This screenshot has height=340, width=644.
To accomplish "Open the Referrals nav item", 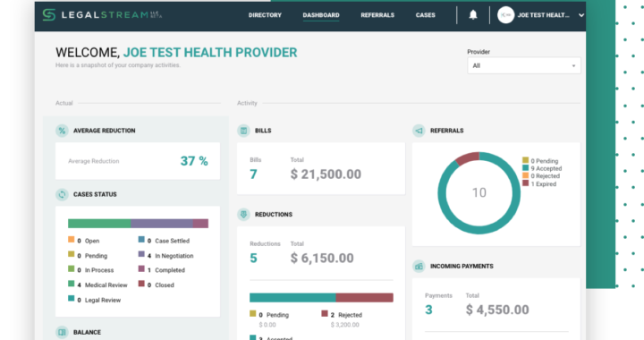I will click(x=377, y=15).
